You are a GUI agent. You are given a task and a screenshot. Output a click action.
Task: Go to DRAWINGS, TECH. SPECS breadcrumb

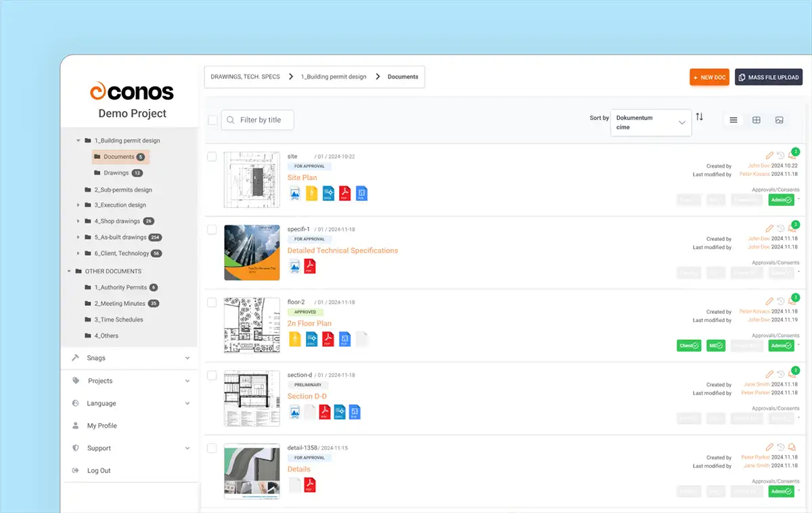[245, 76]
